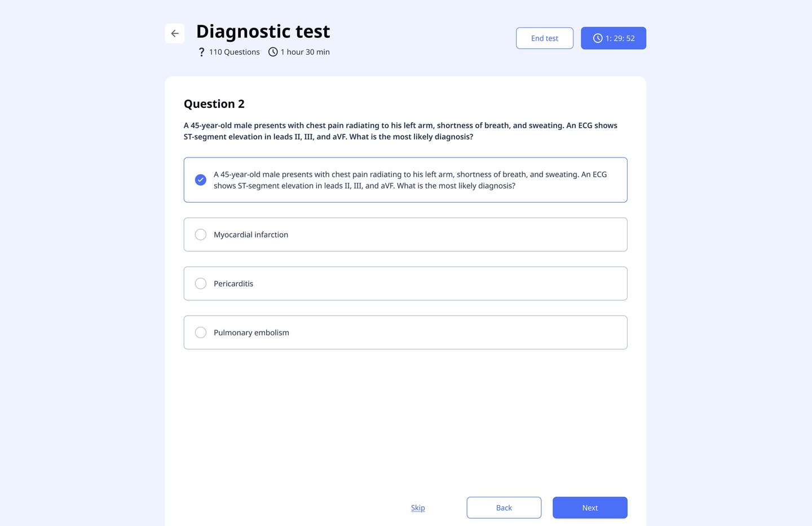
Task: Uncheck the selected first answer's checkmark circle
Action: pyautogui.click(x=201, y=180)
